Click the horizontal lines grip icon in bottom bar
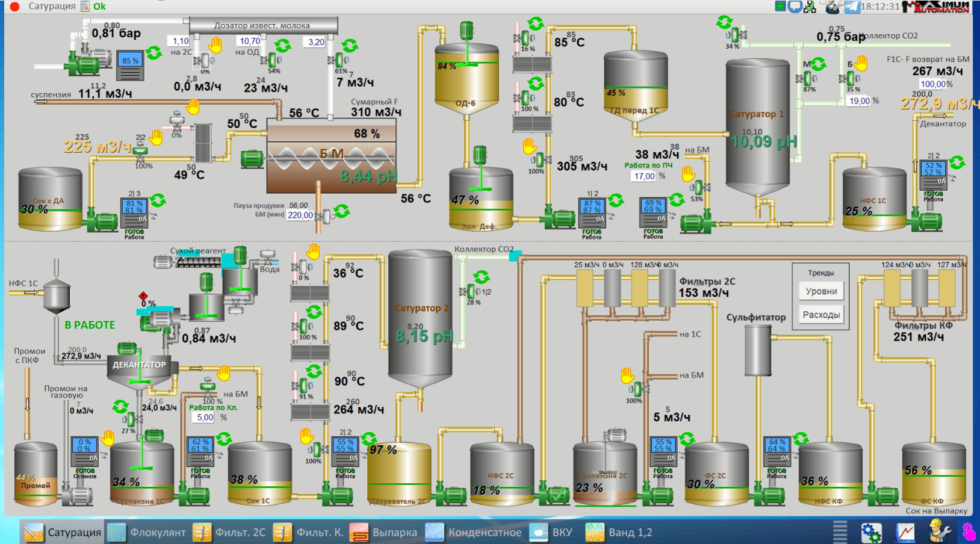The height and width of the screenshot is (544, 980). click(x=840, y=532)
